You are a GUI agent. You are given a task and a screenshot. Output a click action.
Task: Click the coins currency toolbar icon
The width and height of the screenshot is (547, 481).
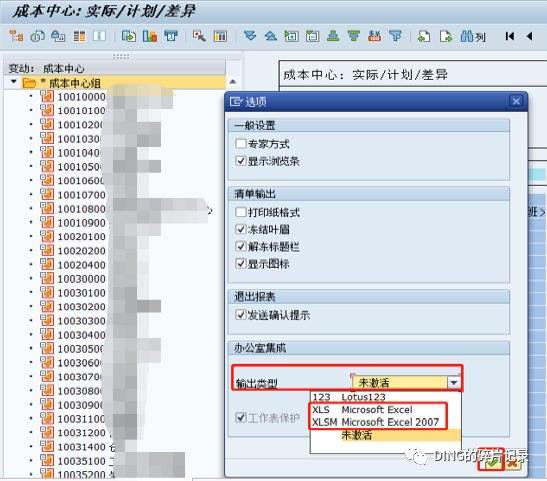point(37,36)
